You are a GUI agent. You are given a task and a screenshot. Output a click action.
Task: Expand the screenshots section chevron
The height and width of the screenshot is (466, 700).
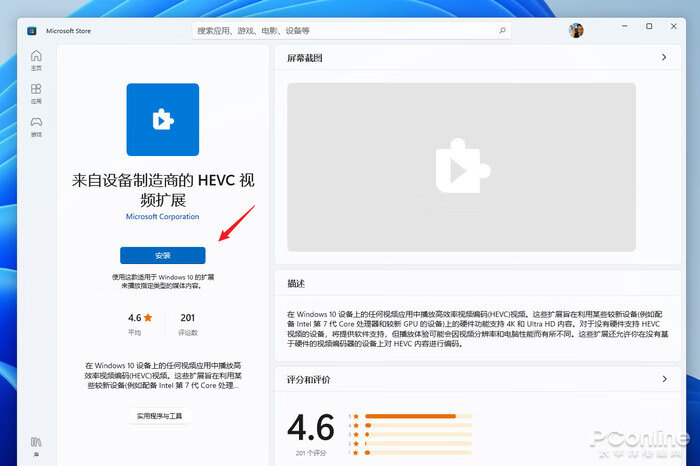tap(664, 57)
